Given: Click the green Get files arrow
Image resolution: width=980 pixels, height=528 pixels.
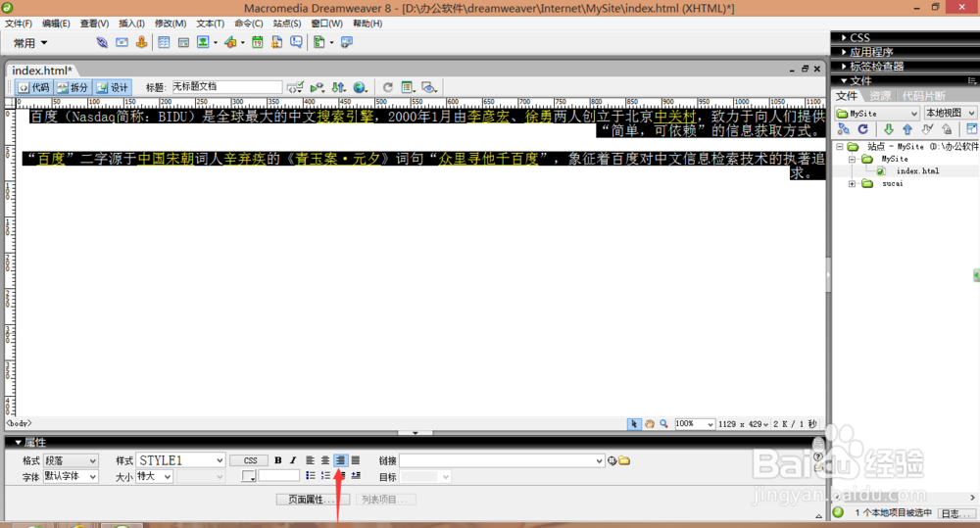Looking at the screenshot, I should [x=888, y=129].
